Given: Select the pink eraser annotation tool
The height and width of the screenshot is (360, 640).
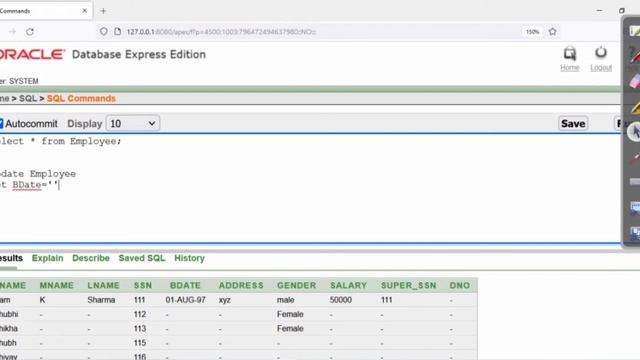Looking at the screenshot, I should click(635, 82).
